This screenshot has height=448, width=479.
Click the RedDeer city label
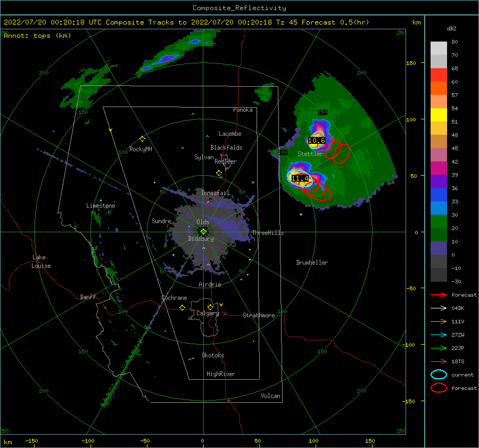[x=226, y=161]
